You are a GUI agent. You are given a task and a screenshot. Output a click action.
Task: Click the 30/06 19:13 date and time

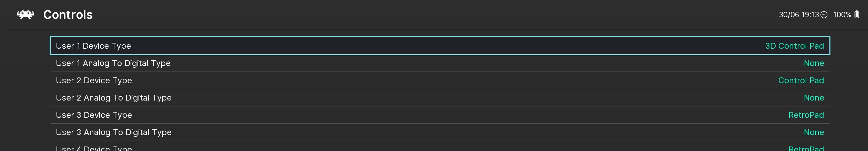pos(798,15)
